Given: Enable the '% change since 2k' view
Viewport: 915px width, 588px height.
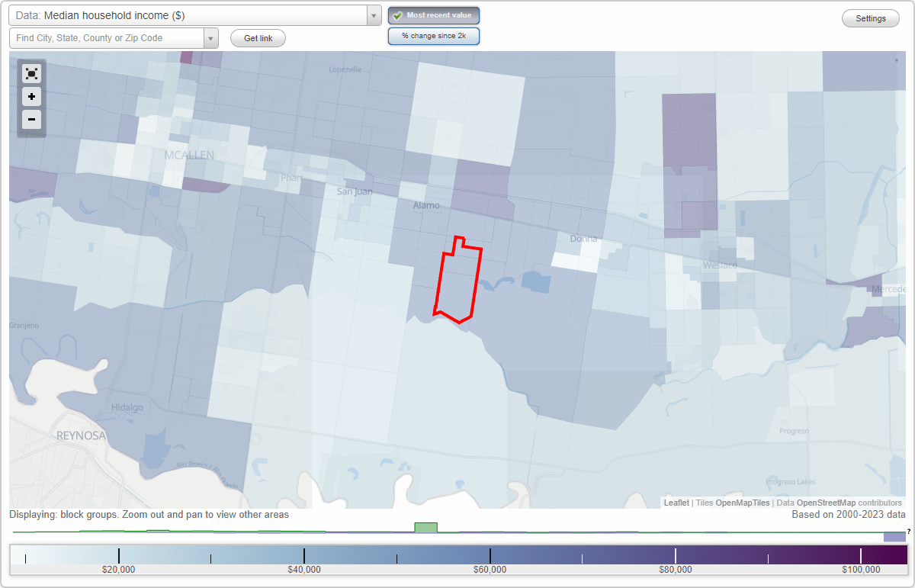Looking at the screenshot, I should click(434, 35).
